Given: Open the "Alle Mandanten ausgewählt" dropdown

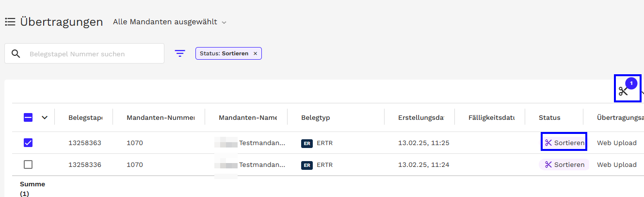Looking at the screenshot, I should coord(169,22).
